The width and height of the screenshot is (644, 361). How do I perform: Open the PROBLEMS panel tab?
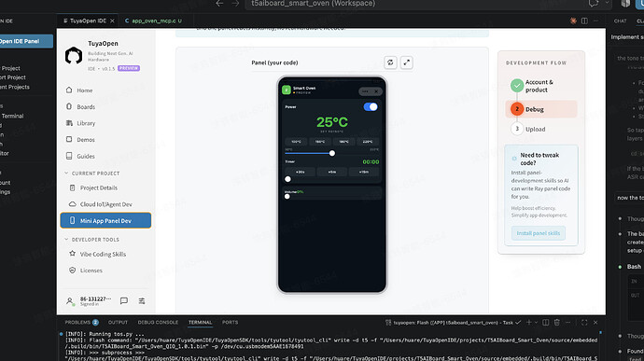coord(81,323)
